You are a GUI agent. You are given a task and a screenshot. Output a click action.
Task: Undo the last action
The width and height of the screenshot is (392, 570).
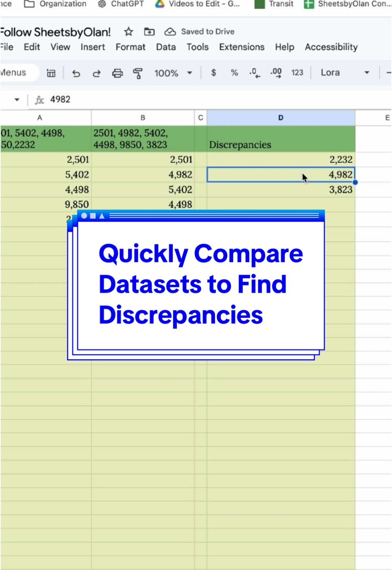point(76,73)
